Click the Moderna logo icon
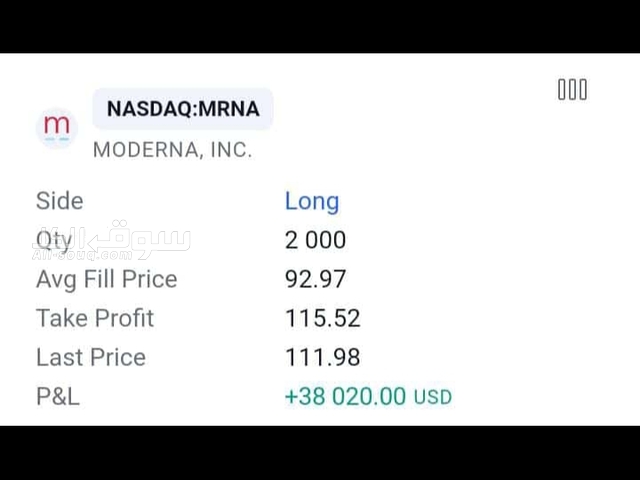640x480 pixels. pyautogui.click(x=57, y=128)
